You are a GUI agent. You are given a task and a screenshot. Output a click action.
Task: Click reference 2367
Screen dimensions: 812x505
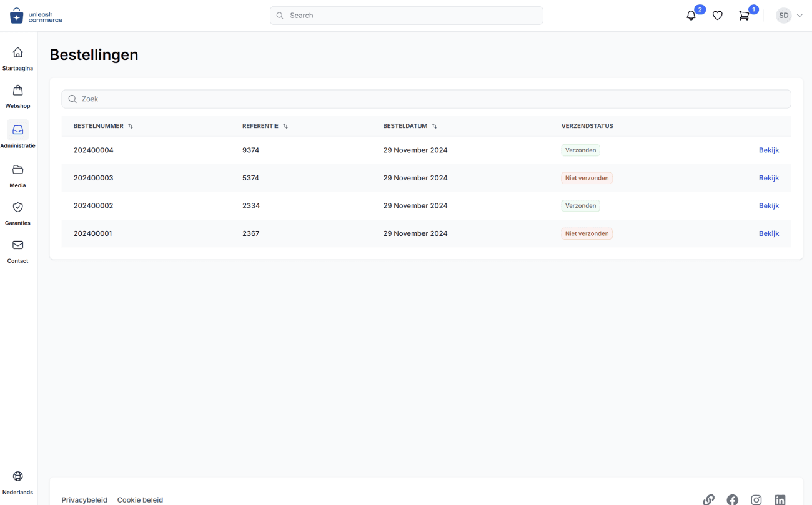[x=250, y=233]
